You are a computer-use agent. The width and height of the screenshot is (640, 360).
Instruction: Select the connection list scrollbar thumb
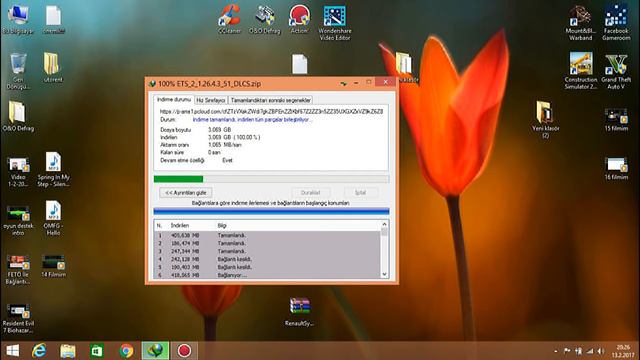tap(384, 232)
